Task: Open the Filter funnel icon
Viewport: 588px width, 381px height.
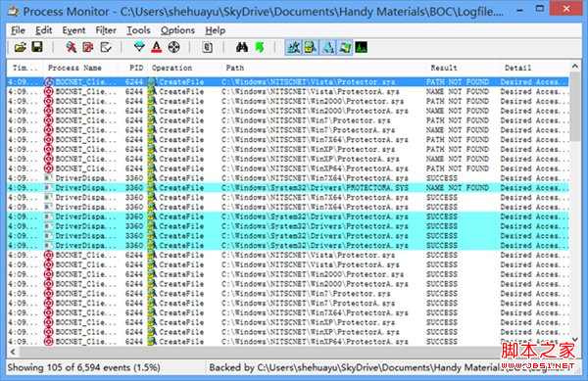Action: (x=139, y=47)
